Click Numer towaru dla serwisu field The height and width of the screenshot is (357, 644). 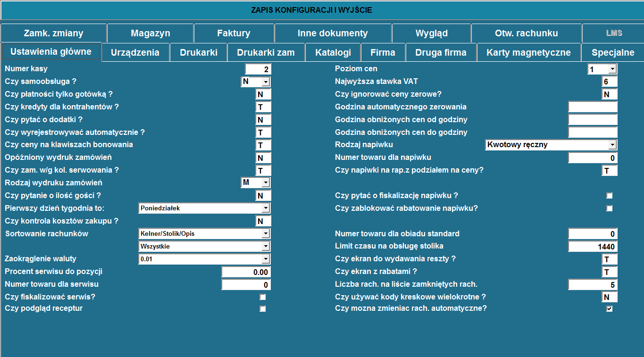[246, 285]
